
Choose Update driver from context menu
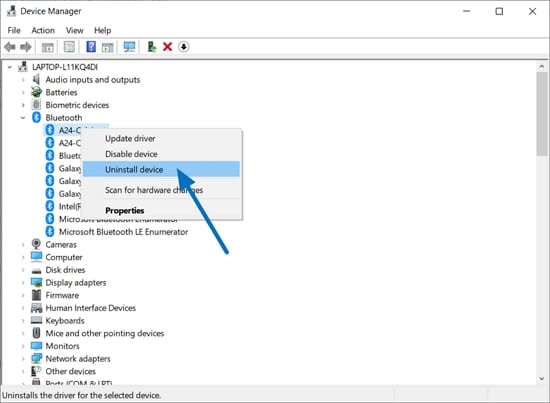tap(162, 139)
